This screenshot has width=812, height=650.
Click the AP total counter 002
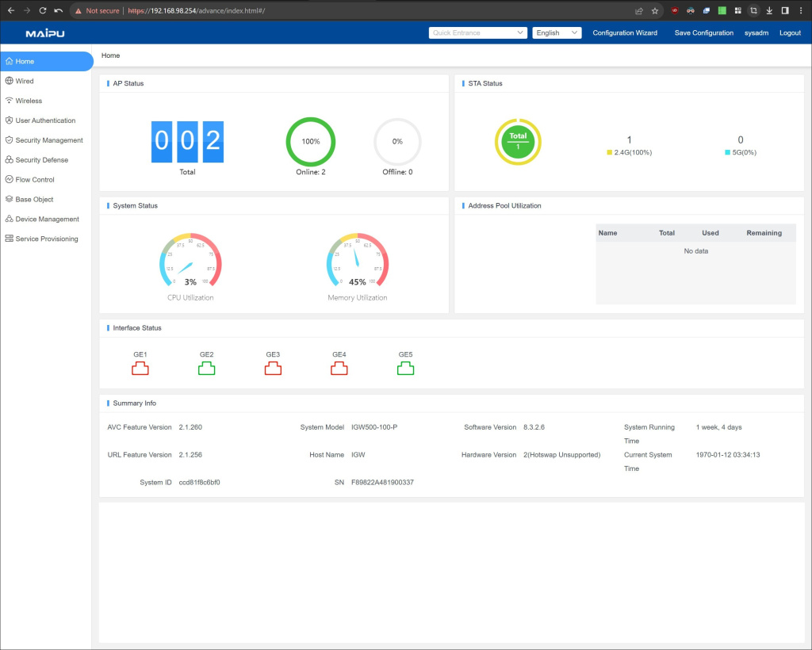click(187, 141)
